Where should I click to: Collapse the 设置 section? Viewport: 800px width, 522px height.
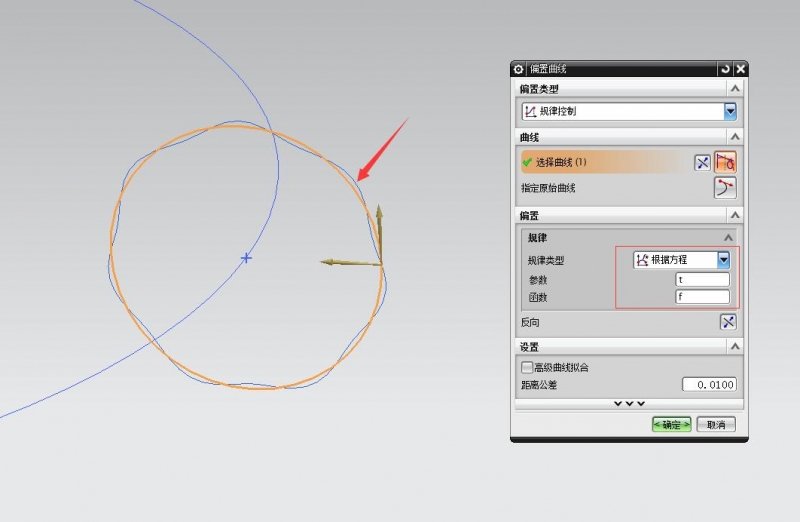coord(735,346)
